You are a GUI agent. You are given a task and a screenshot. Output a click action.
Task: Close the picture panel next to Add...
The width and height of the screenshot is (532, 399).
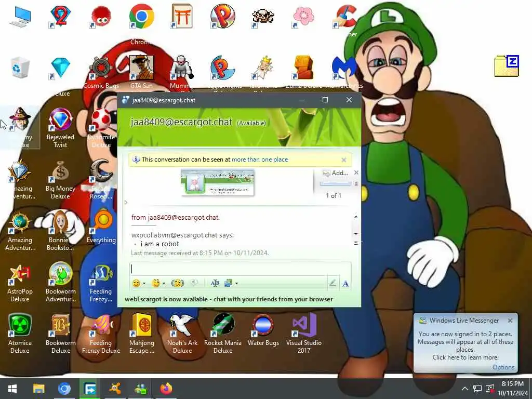356,172
